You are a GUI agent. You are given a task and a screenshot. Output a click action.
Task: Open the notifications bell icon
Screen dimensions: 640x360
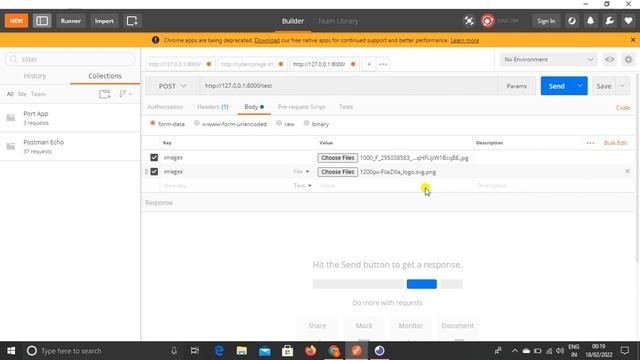click(590, 21)
